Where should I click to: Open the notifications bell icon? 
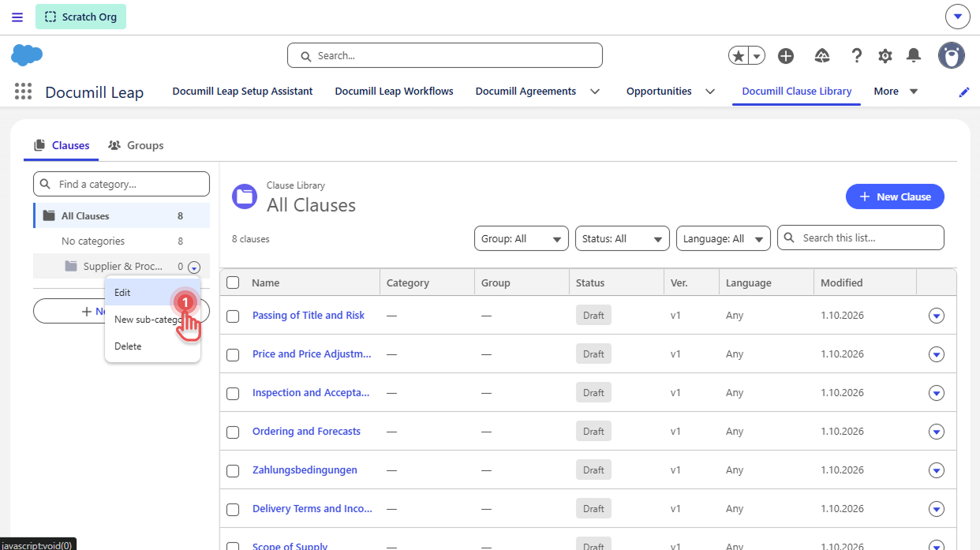(914, 55)
